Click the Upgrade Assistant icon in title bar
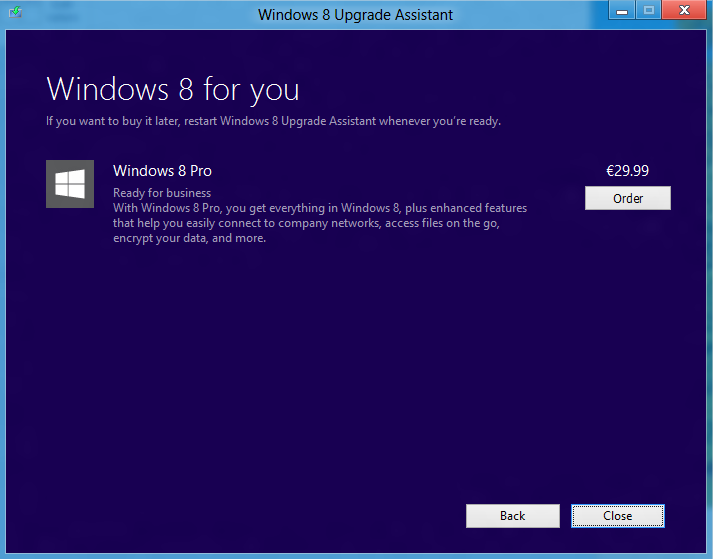 tap(14, 14)
